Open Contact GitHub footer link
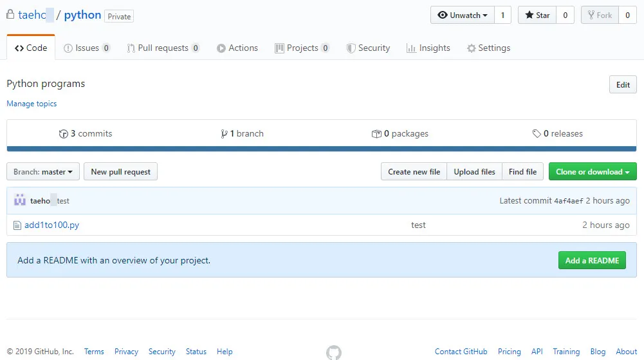The width and height of the screenshot is (644, 360). (x=461, y=352)
